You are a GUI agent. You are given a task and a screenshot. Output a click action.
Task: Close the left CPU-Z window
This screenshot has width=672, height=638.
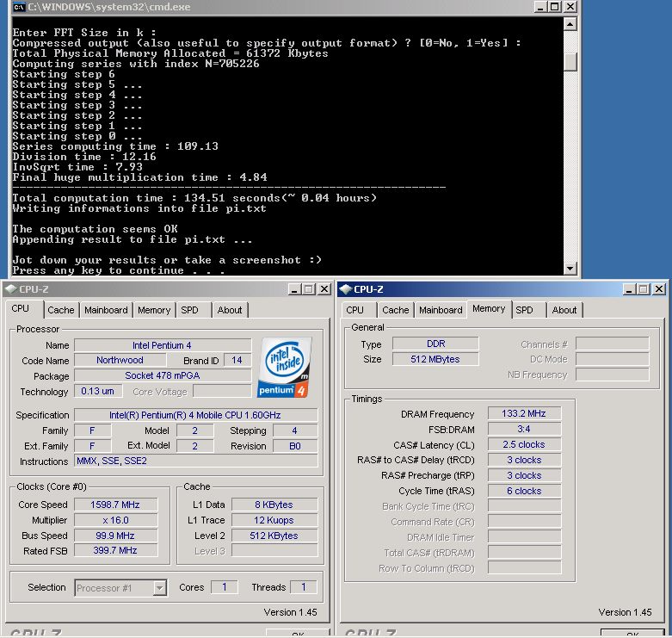pos(324,289)
